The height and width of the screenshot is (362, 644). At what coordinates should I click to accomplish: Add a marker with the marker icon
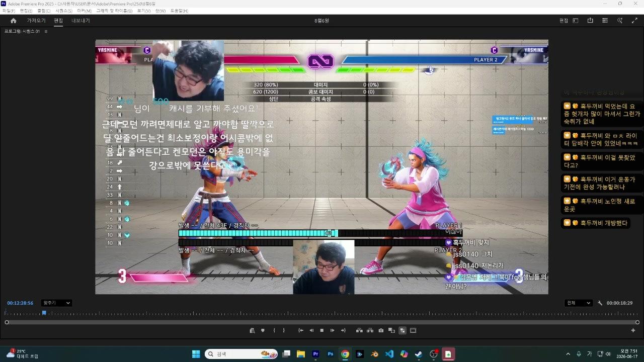point(263,330)
